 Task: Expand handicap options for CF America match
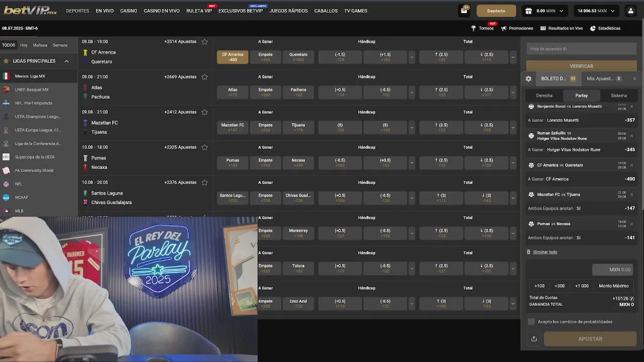(412, 57)
